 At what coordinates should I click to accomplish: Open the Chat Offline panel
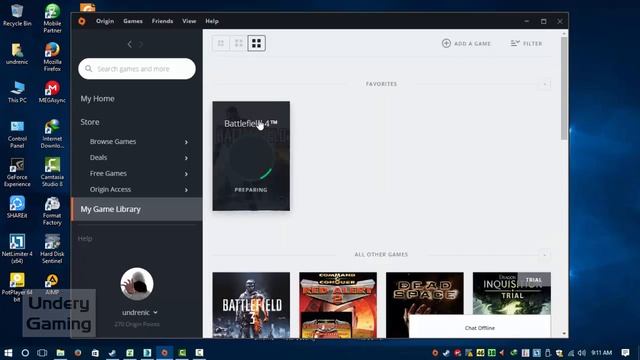pos(480,328)
